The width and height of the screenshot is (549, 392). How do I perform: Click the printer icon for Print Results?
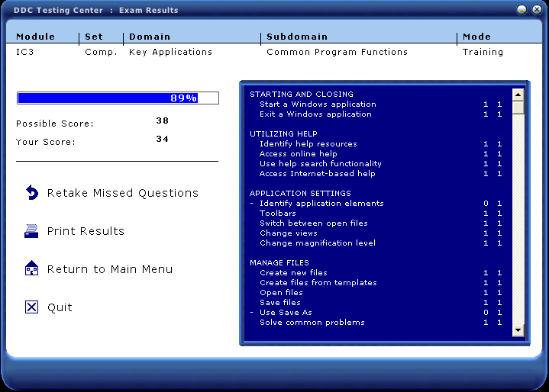click(x=31, y=231)
